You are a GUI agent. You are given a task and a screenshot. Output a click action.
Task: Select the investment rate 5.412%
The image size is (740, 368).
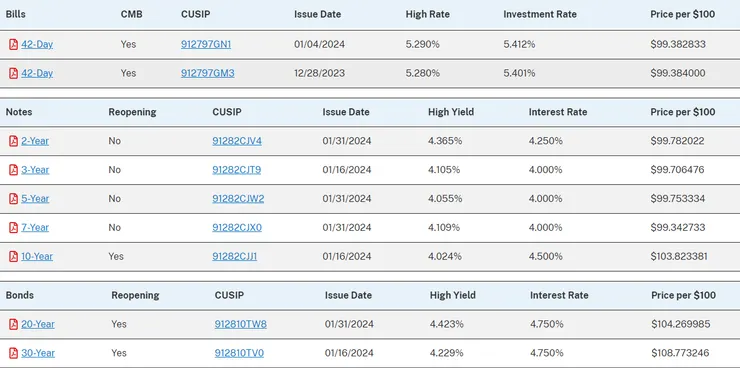[519, 44]
